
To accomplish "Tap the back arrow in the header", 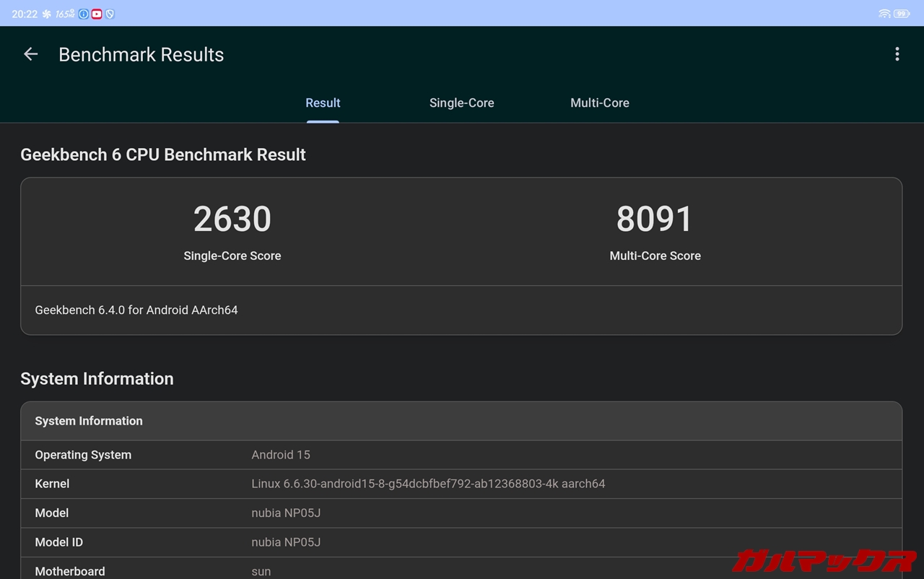I will [x=30, y=54].
